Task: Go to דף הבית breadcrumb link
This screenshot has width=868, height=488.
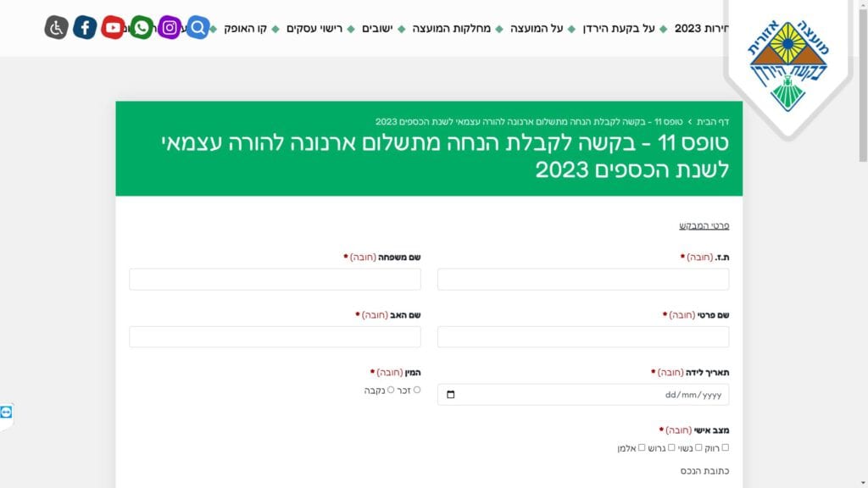Action: (713, 122)
